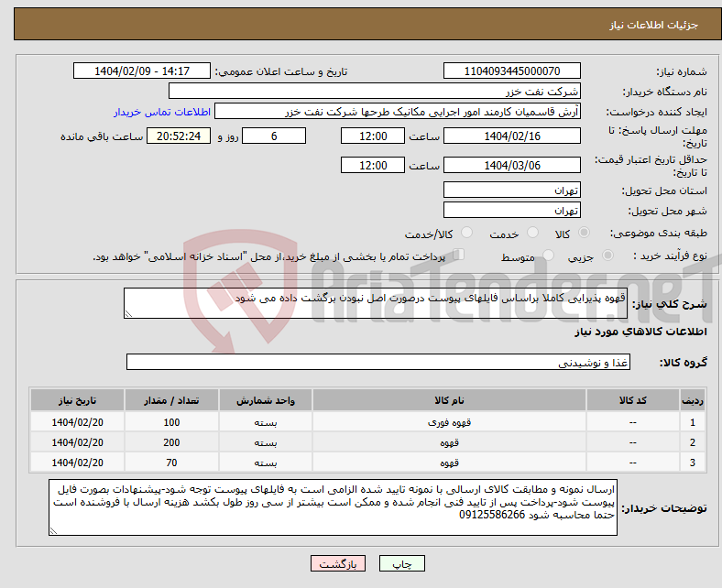Click the کد کالا column header
This screenshot has height=588, width=722.
[633, 400]
